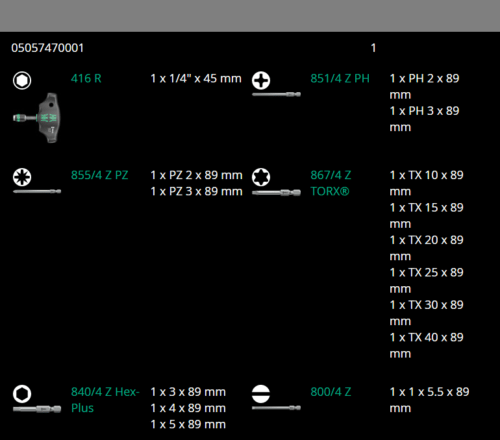The width and height of the screenshot is (500, 440).
Task: Open the T-handle bit holder thumbnail image
Action: pos(37,118)
